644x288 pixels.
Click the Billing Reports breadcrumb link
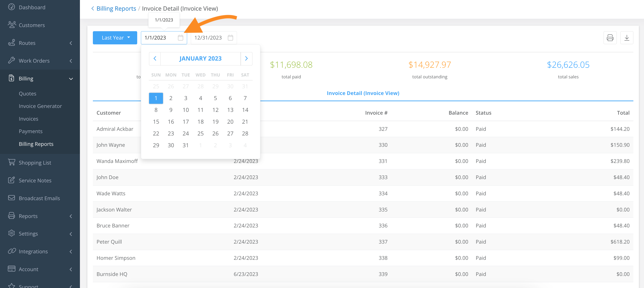(x=116, y=9)
